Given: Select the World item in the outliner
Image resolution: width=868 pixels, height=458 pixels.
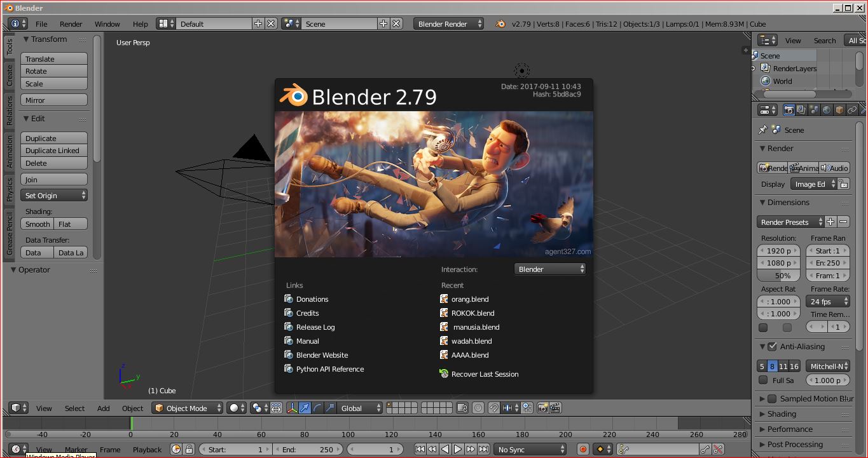Looking at the screenshot, I should pos(782,81).
